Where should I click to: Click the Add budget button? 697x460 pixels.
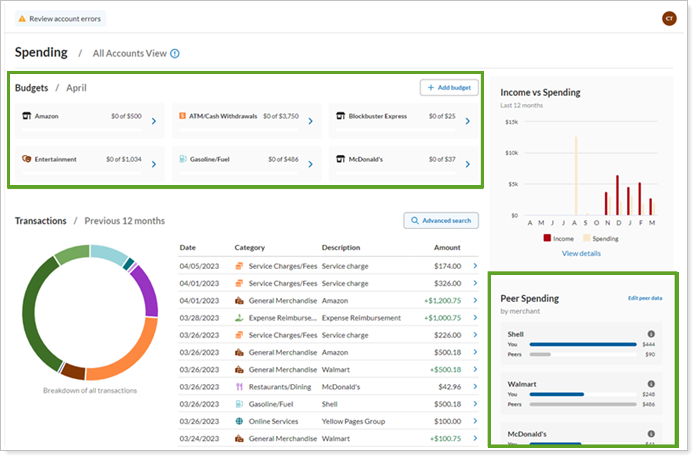pyautogui.click(x=449, y=88)
